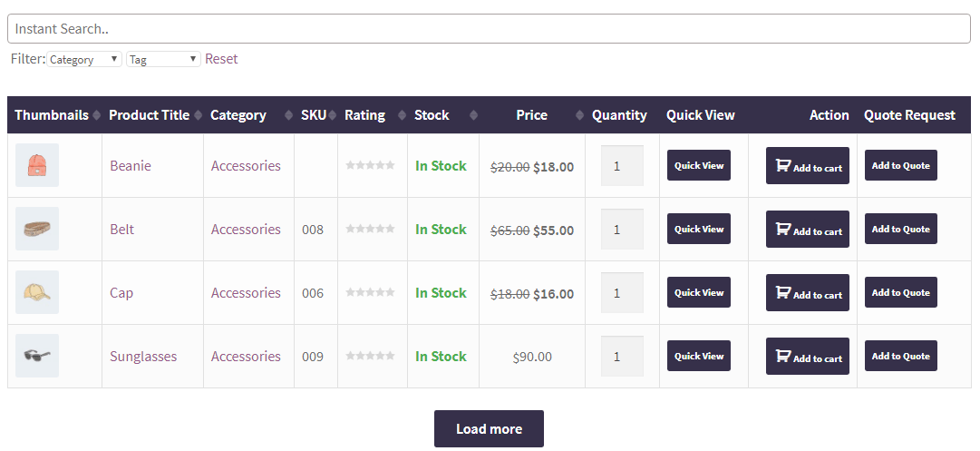This screenshot has height=451, width=980.
Task: Click Load more button
Action: pos(489,428)
